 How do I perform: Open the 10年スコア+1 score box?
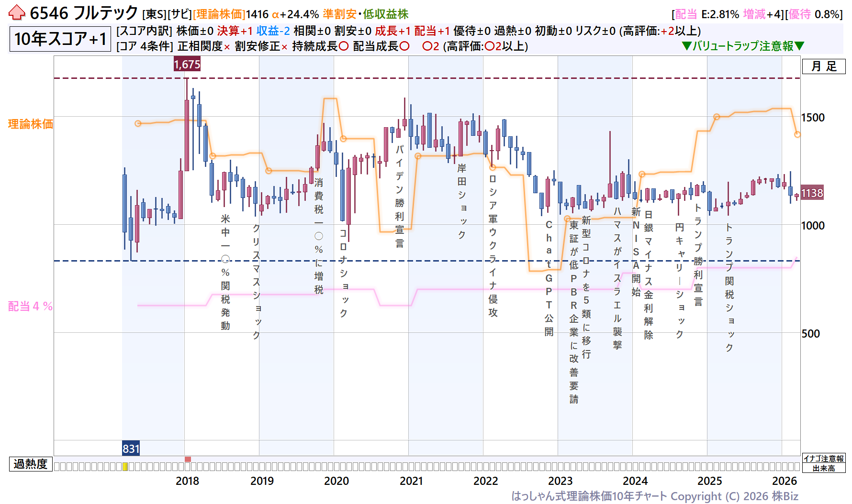60,39
